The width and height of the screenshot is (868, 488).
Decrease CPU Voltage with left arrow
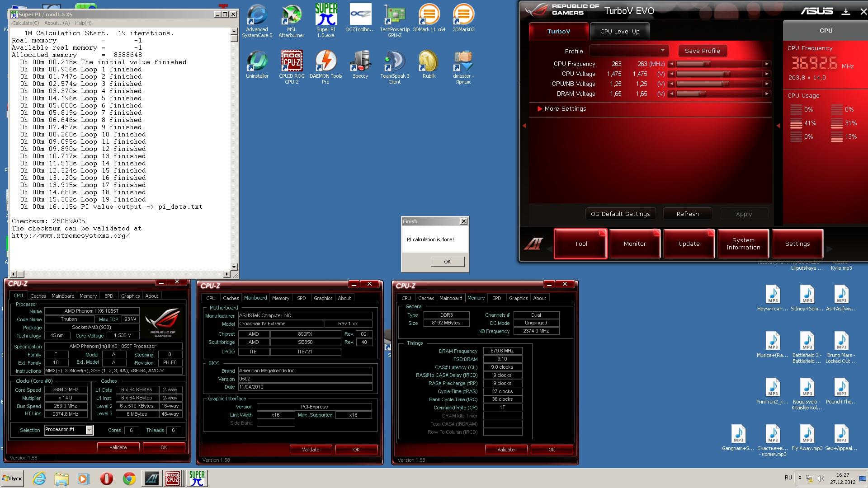(672, 74)
